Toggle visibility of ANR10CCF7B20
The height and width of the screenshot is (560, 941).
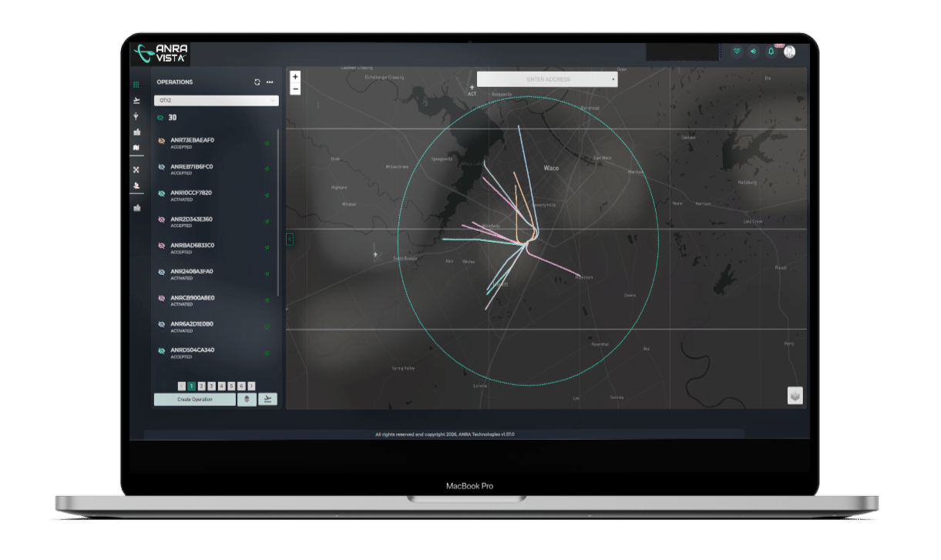[162, 193]
